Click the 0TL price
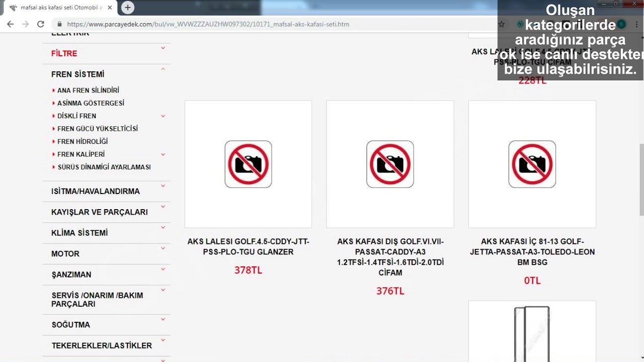 532,281
